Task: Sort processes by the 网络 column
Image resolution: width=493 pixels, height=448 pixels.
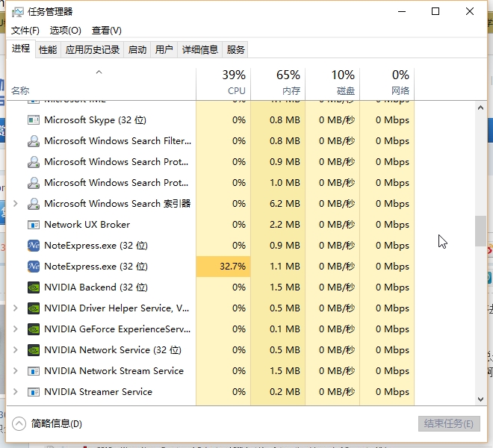Action: [x=387, y=84]
